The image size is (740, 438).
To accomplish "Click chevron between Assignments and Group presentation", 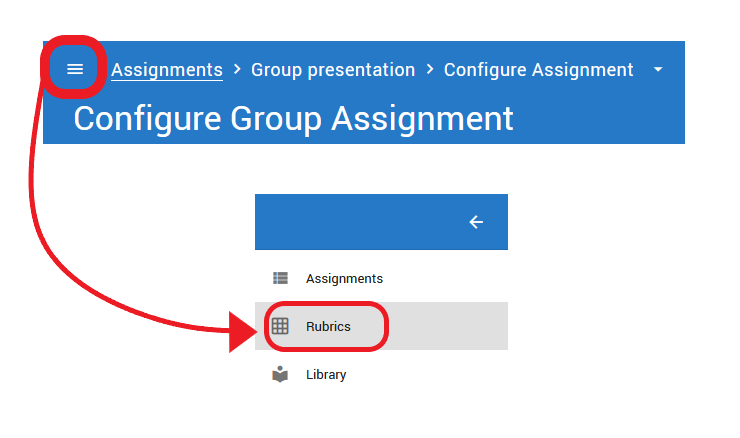I will coord(237,70).
